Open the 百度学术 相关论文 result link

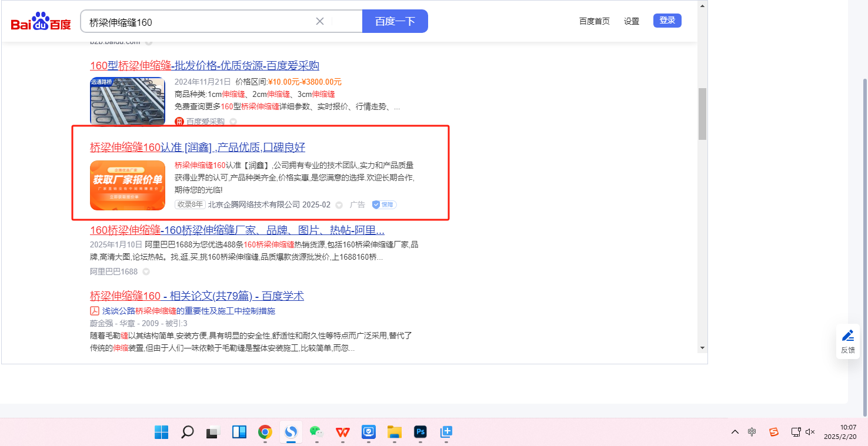[x=196, y=296]
